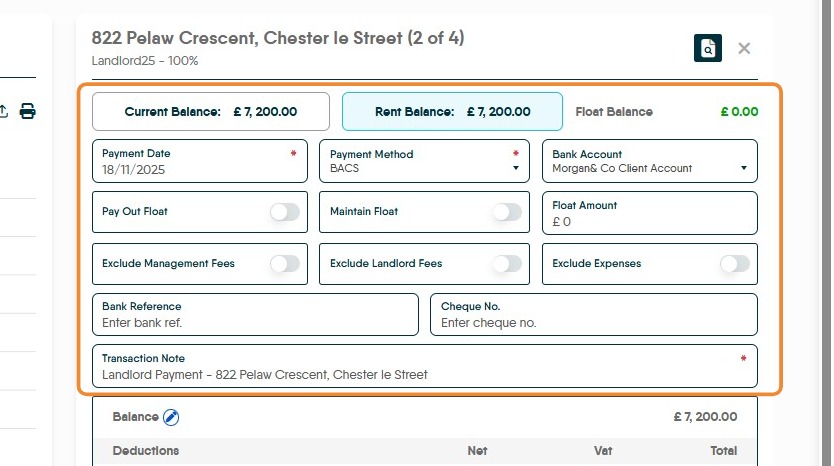Viewport: 834px width, 466px height.
Task: Enable the Maintain Float switch
Action: pyautogui.click(x=507, y=212)
